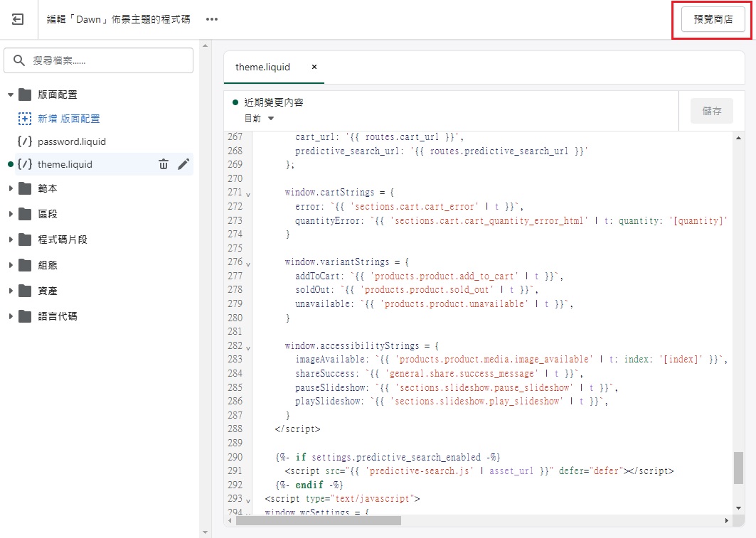Click line number 288 in gutter
Image resolution: width=756 pixels, height=538 pixels.
coord(235,429)
